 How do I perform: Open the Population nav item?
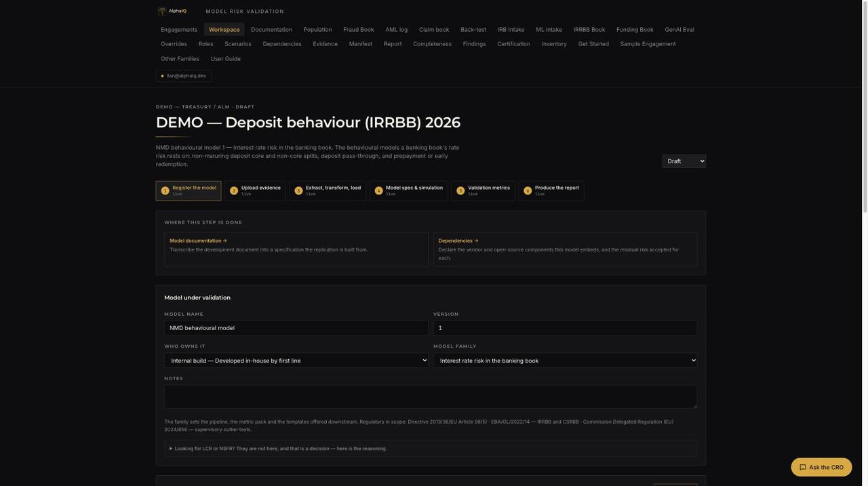(x=318, y=30)
